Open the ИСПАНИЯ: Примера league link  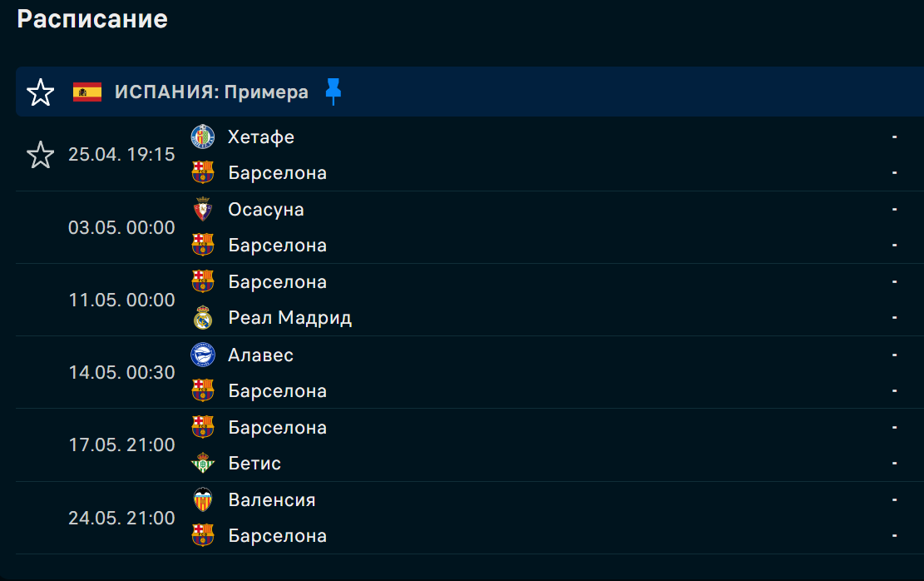pos(211,92)
